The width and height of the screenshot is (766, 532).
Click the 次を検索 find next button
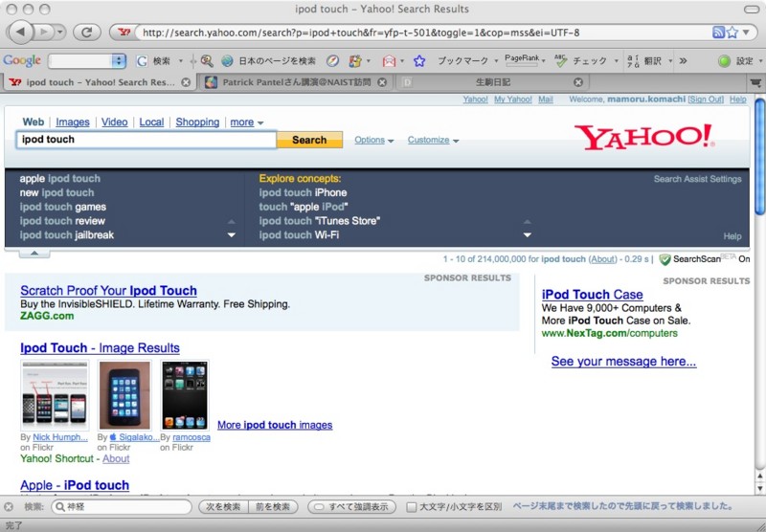click(223, 507)
